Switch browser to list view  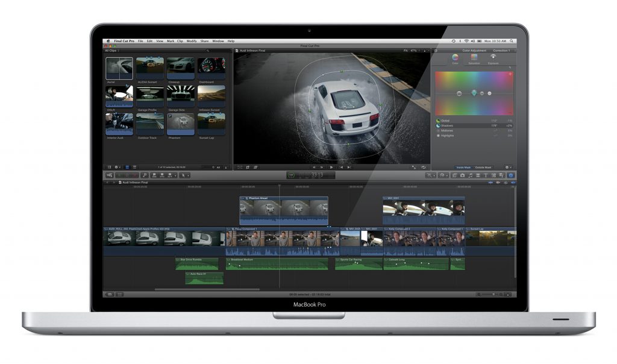click(134, 168)
